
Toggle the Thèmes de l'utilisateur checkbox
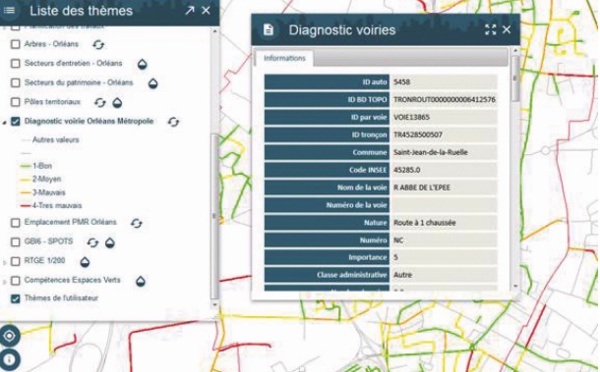pos(15,299)
